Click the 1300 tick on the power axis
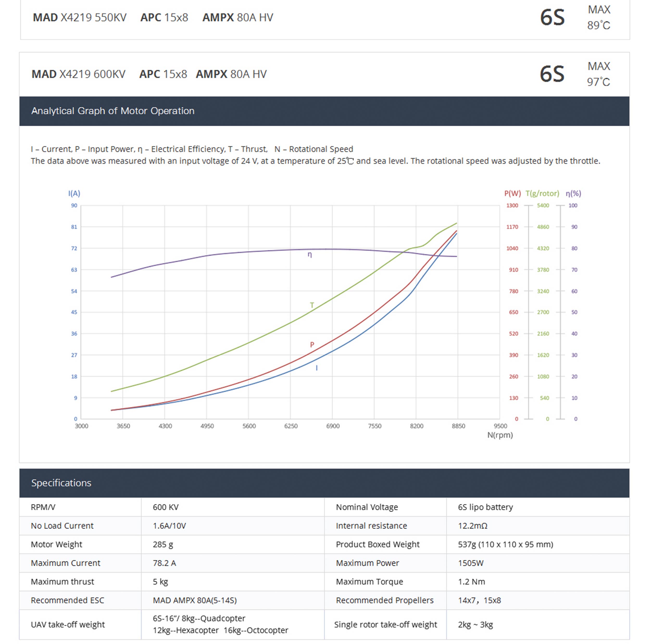 point(512,205)
